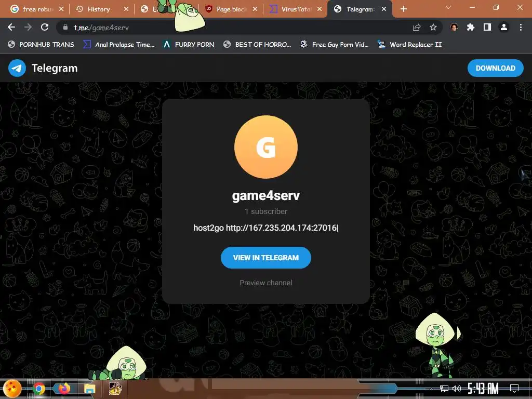The height and width of the screenshot is (399, 532).
Task: Click the Telegram header title
Action: (x=55, y=68)
